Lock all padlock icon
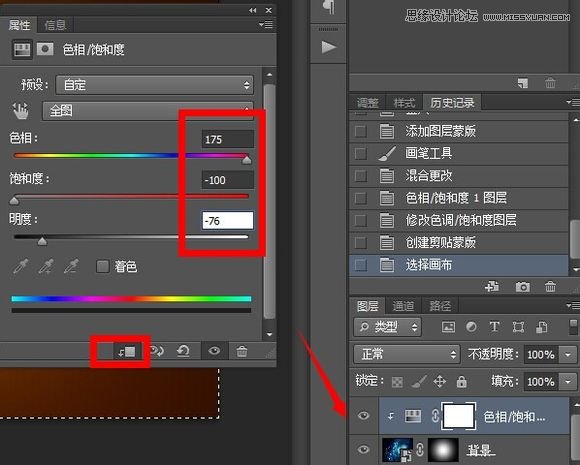This screenshot has width=580, height=465. [461, 381]
